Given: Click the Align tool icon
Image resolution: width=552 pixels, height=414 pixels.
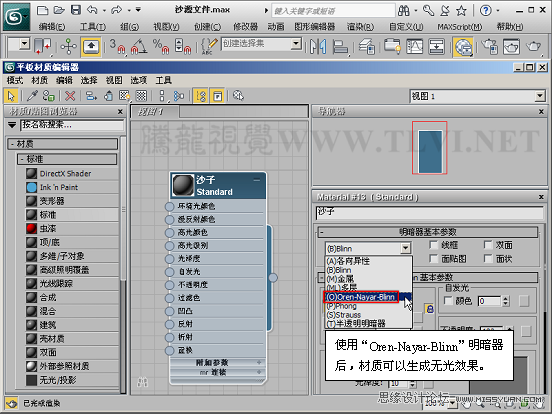Looking at the screenshot, I should [x=340, y=46].
